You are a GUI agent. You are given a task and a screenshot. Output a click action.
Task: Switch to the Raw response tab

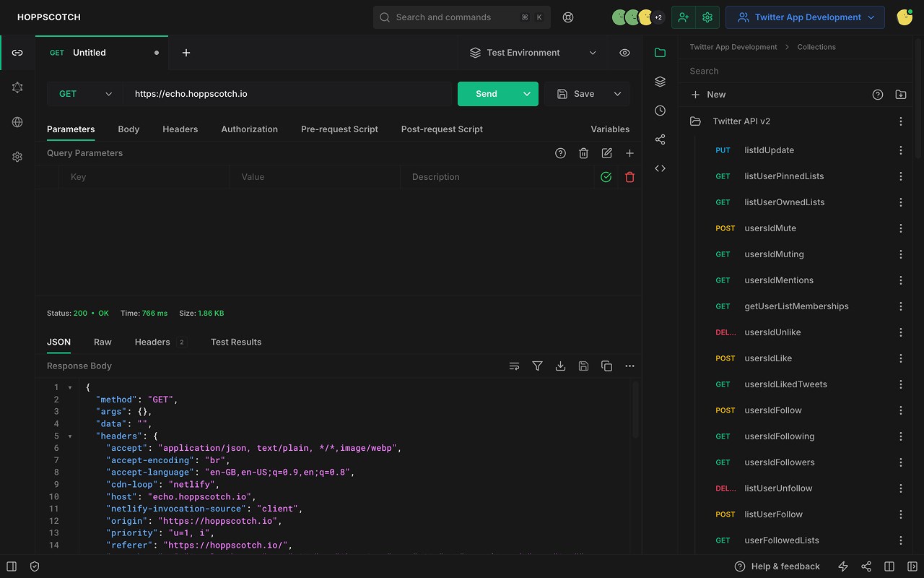(x=103, y=342)
